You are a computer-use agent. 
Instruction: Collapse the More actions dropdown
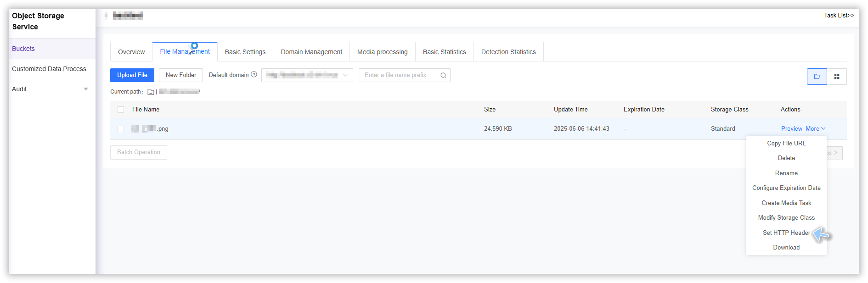pyautogui.click(x=815, y=129)
